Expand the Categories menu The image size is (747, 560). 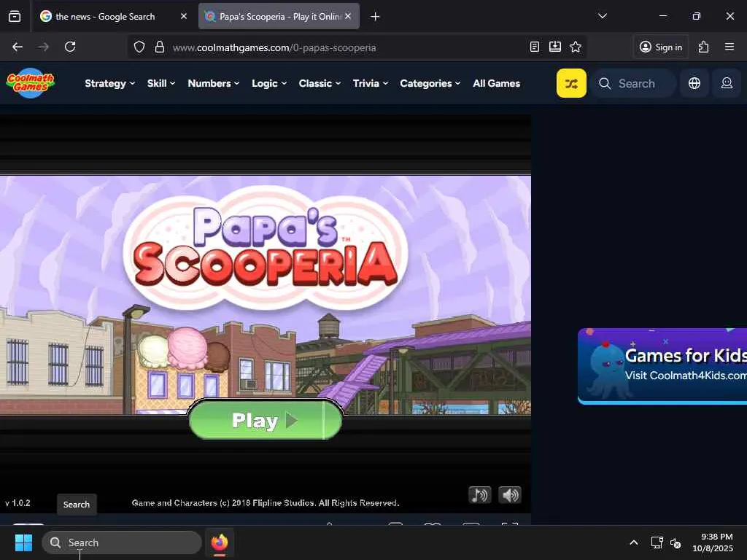(430, 83)
